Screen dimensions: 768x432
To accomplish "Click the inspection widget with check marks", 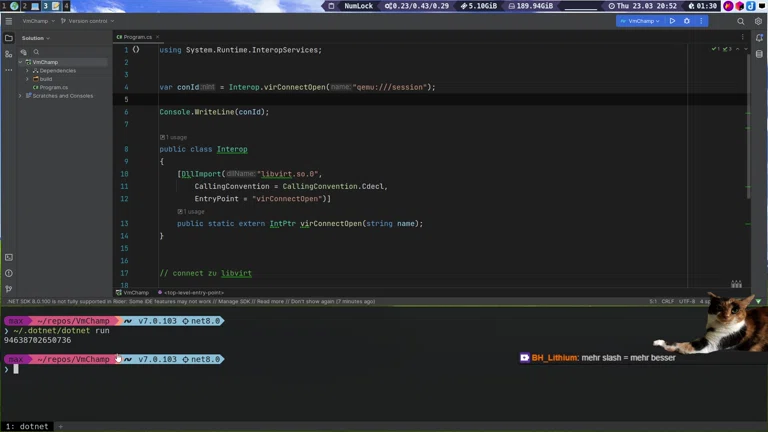I will coord(721,49).
